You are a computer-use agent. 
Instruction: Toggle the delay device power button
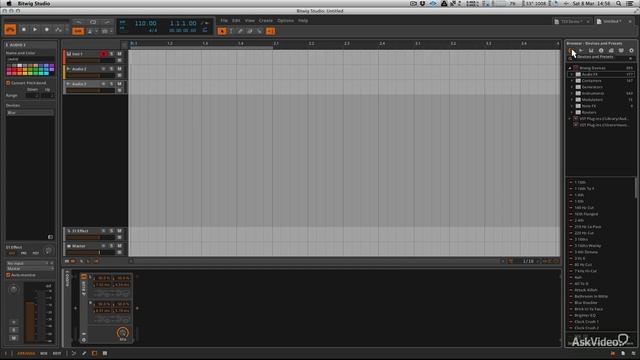coord(84,277)
